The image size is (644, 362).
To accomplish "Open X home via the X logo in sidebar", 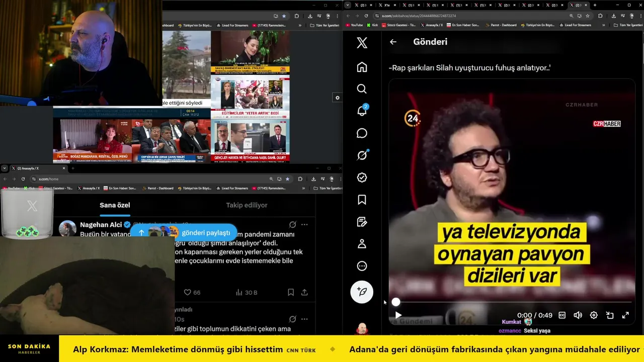I will coord(362,43).
